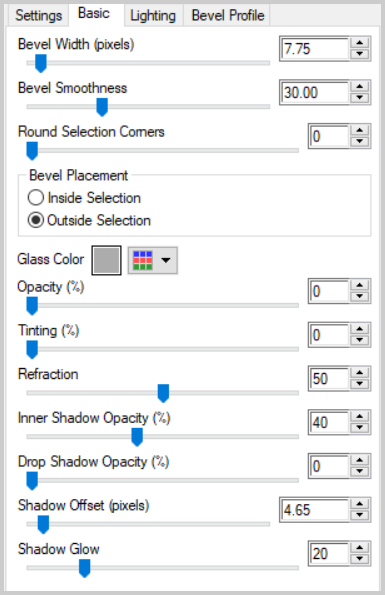Image resolution: width=385 pixels, height=595 pixels.
Task: Open the Bevel Profile tab
Action: (x=228, y=16)
